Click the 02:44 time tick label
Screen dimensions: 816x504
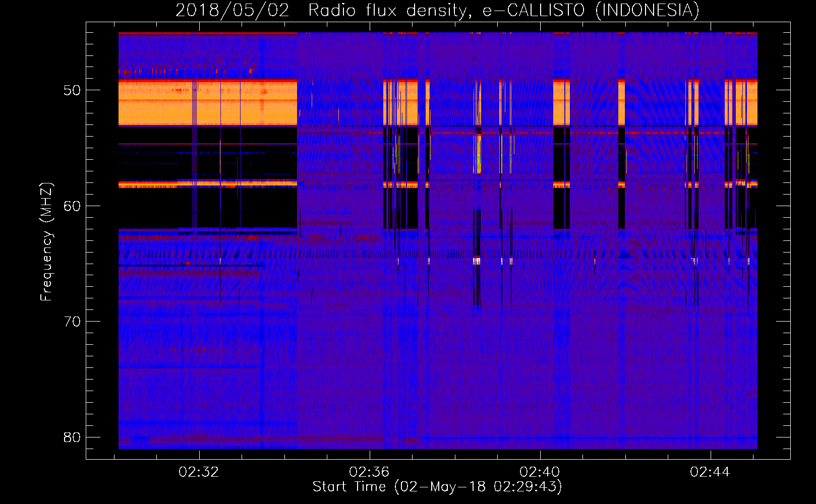710,472
